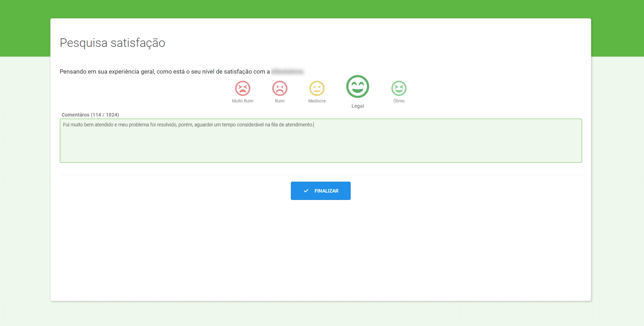The width and height of the screenshot is (644, 326).
Task: Click the FINALIZAR button
Action: [321, 191]
